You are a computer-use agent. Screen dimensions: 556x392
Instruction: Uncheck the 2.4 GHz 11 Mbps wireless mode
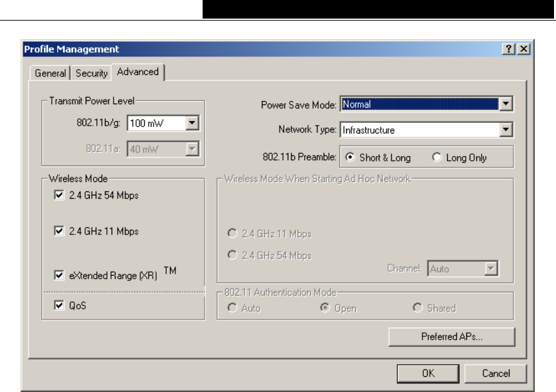tap(59, 231)
